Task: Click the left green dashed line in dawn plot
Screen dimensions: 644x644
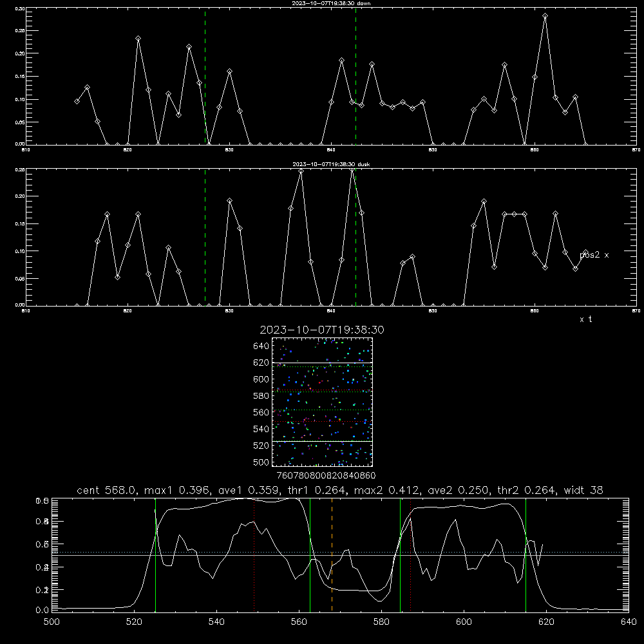Action: pos(205,77)
